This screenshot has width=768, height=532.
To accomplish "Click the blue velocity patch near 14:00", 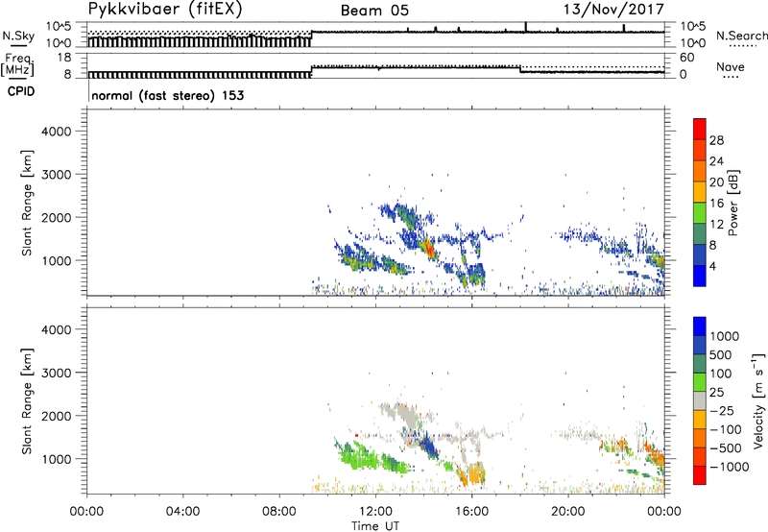I will coord(430,447).
